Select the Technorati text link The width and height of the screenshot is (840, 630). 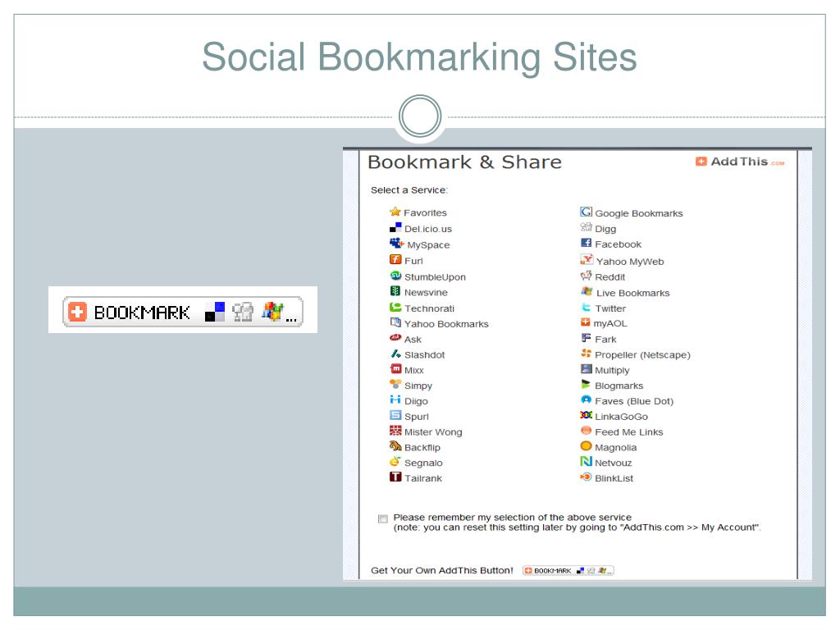click(429, 308)
